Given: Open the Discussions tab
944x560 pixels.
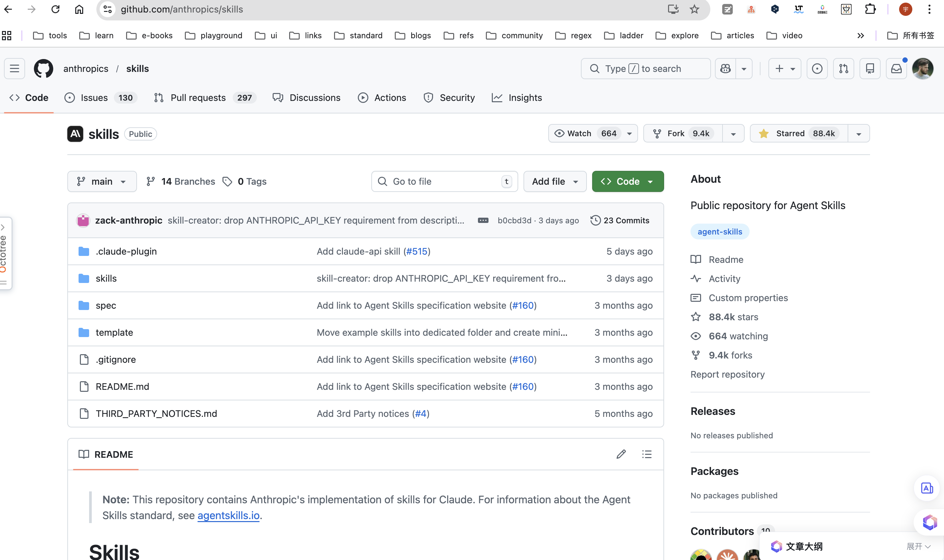Looking at the screenshot, I should tap(307, 98).
